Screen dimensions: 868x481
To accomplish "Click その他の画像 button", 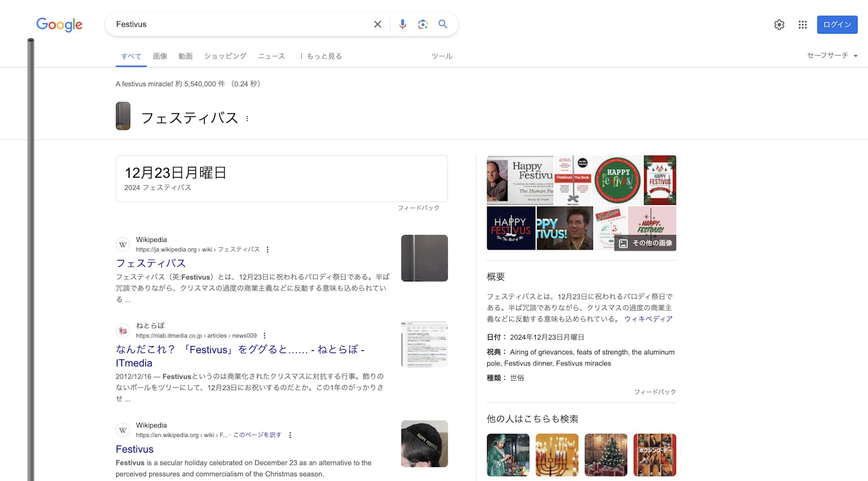I will tap(645, 243).
